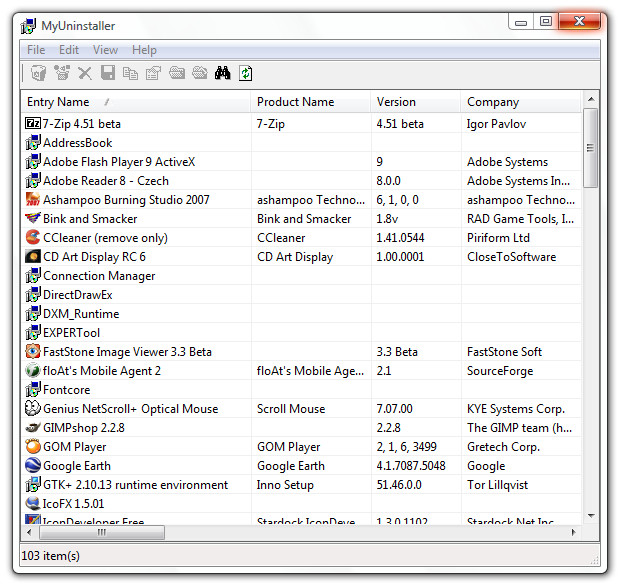
Task: Click the horizontal scrollbar right arrow
Action: pos(574,532)
